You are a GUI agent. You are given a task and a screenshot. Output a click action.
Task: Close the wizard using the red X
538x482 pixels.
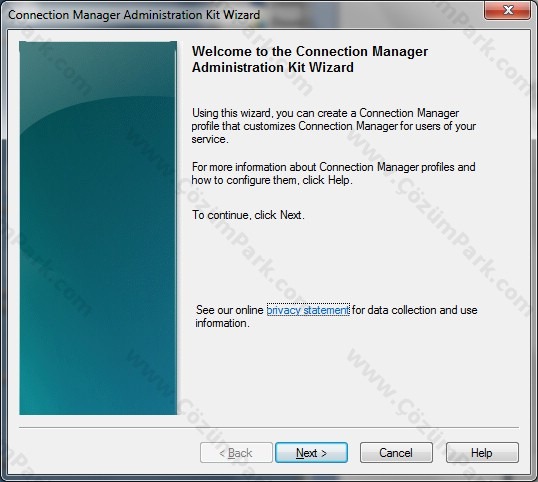click(507, 10)
